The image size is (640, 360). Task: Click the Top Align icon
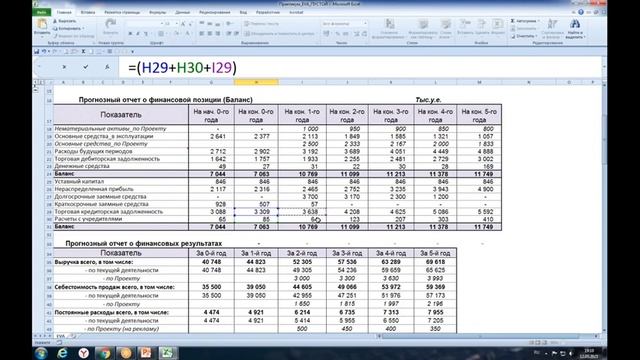[x=202, y=24]
